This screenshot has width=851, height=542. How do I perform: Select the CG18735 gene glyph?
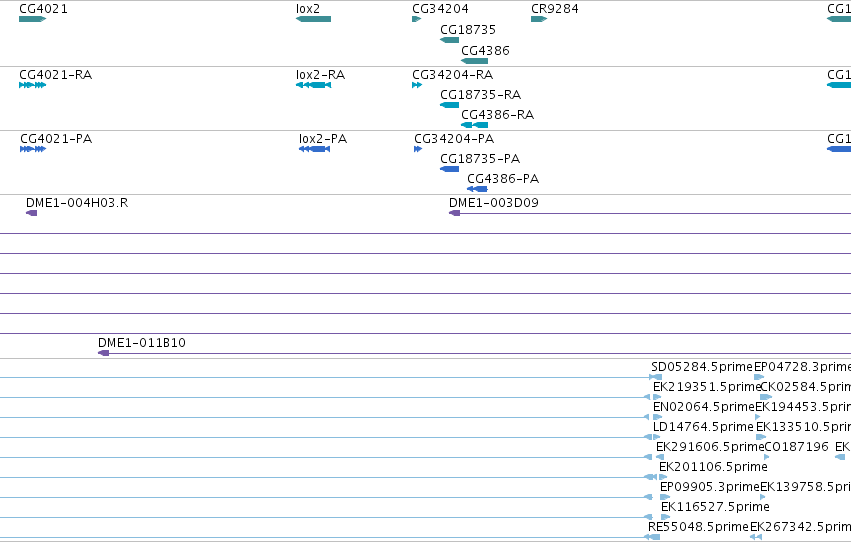coord(449,40)
